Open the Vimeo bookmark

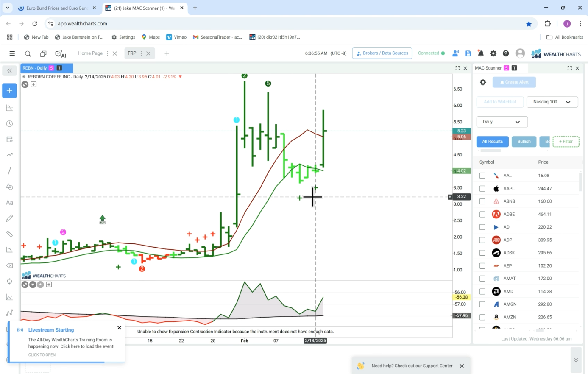(176, 37)
